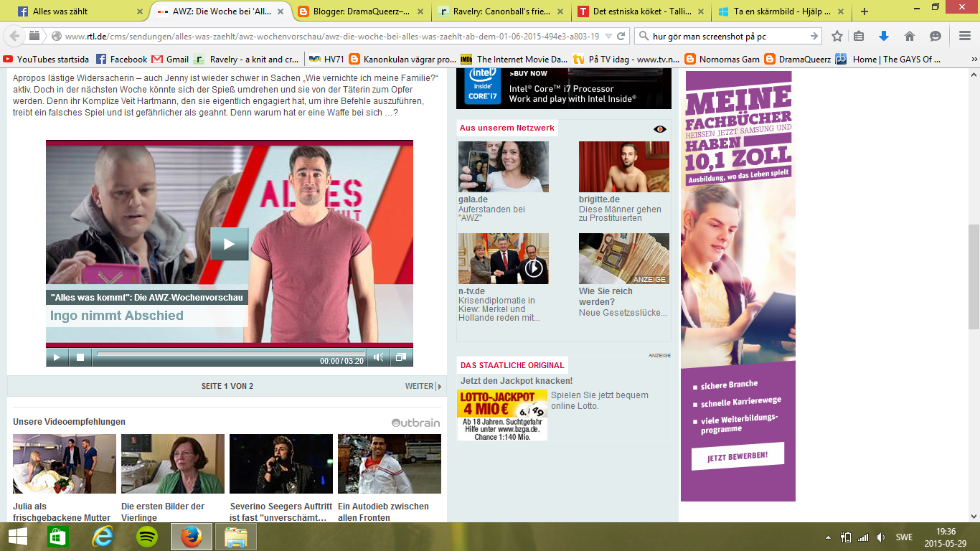Open the Windows Store taskbar icon
The width and height of the screenshot is (980, 551).
click(58, 537)
